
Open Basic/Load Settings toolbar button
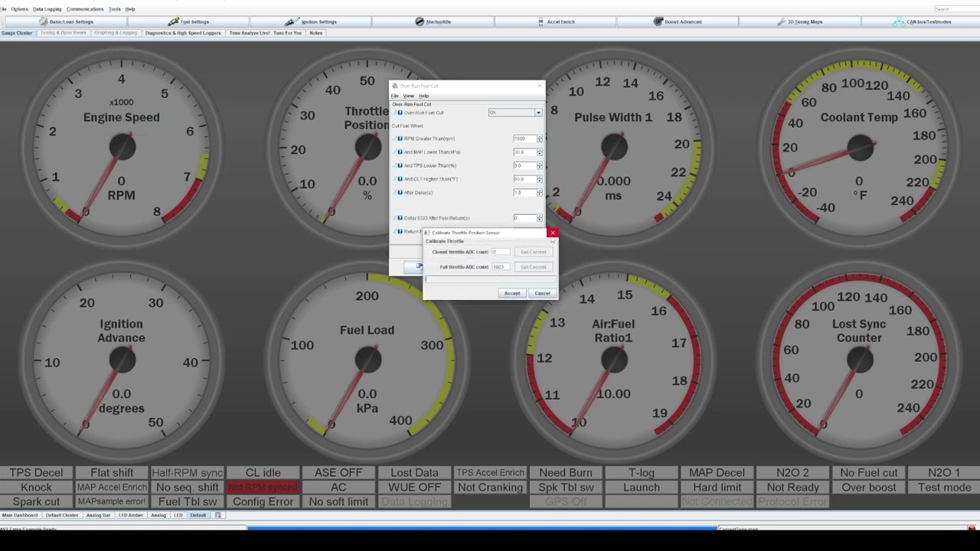[66, 21]
